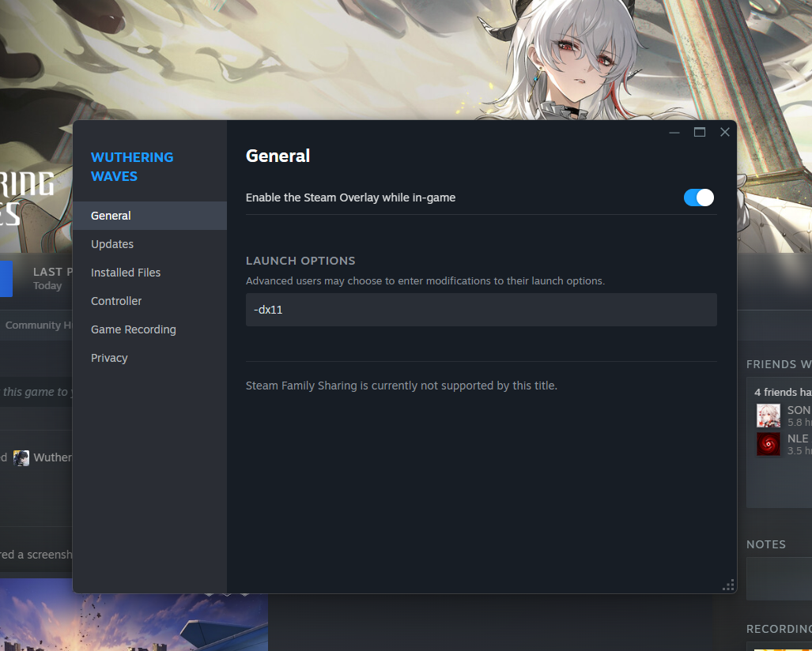Minimize the properties window

click(674, 132)
